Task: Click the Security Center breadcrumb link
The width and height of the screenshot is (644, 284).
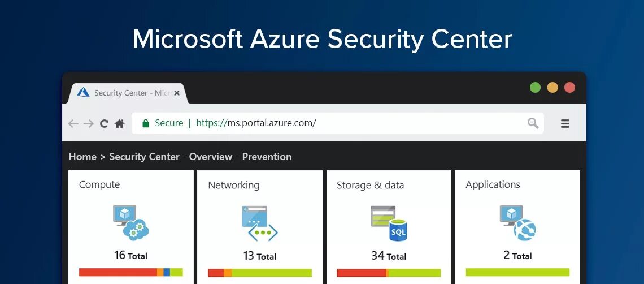Action: click(x=144, y=157)
